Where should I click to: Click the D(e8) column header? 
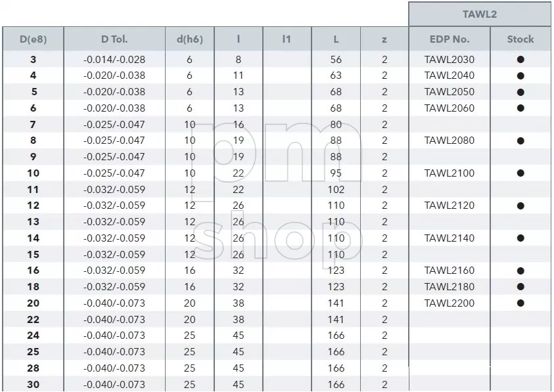pos(34,39)
